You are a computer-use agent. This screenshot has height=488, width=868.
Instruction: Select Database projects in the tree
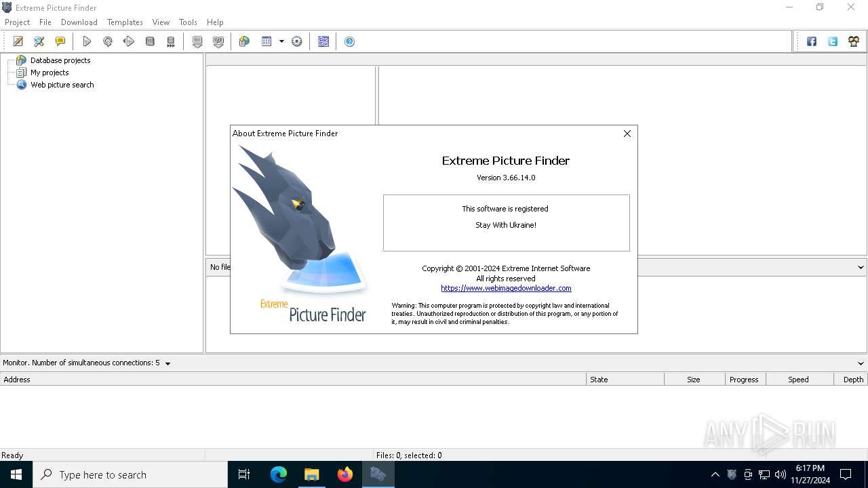pyautogui.click(x=60, y=60)
